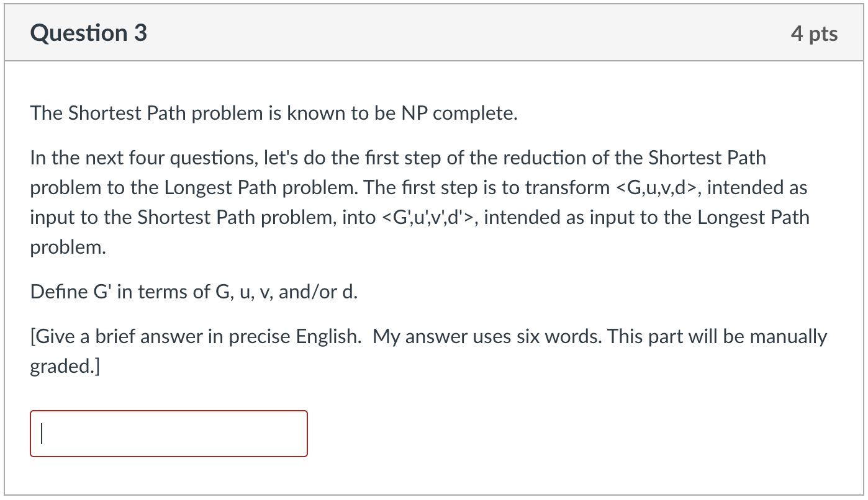Viewport: 868px width, 500px height.
Task: Click the bracketed brief answer instruction
Action: click(428, 351)
